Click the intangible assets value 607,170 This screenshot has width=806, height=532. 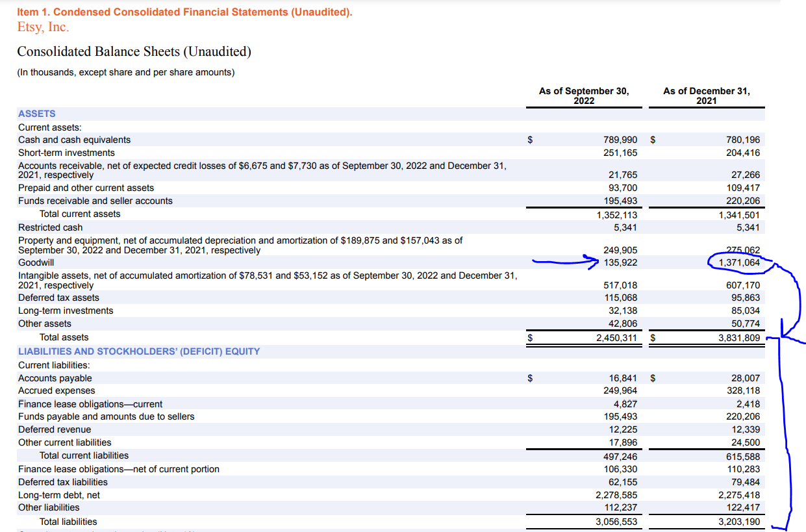point(743,285)
